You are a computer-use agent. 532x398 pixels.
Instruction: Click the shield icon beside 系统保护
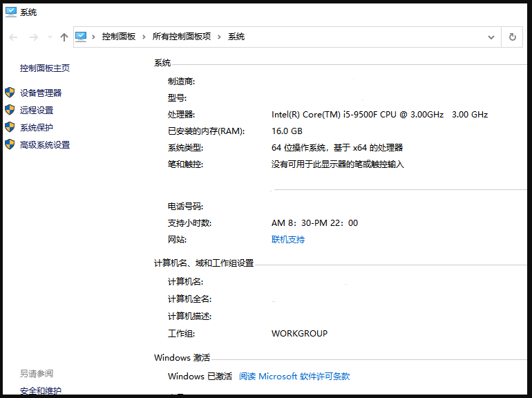[10, 127]
